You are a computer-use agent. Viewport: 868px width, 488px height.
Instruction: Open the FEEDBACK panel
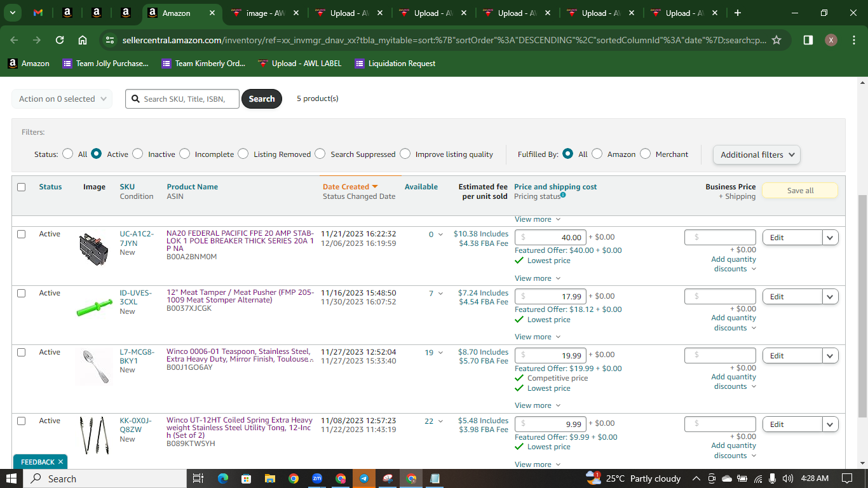(37, 462)
